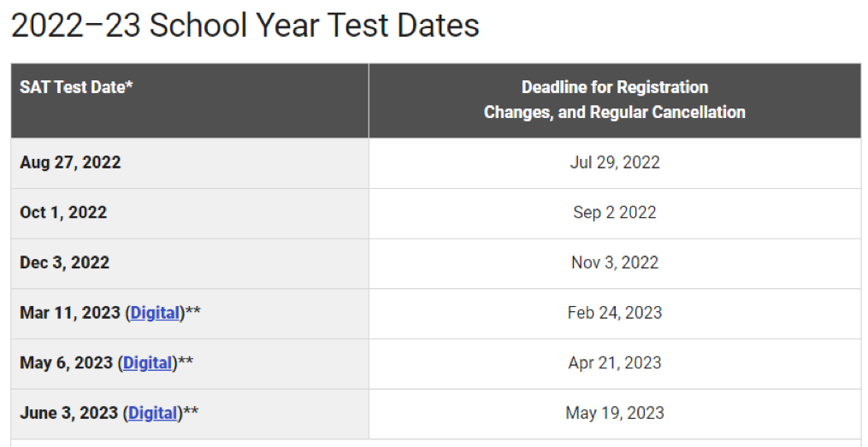Click the June 3, 2023 date text

68,414
